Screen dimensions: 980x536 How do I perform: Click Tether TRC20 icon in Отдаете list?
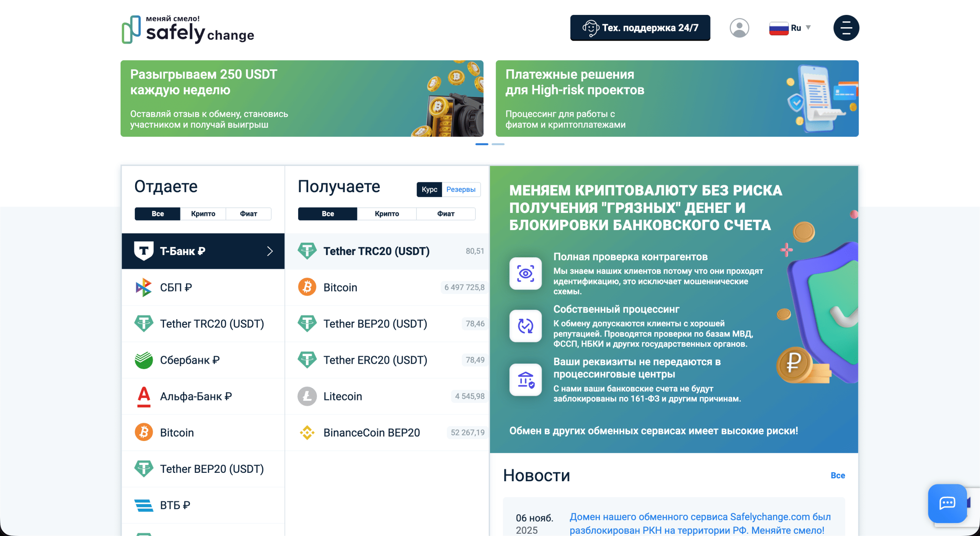144,324
